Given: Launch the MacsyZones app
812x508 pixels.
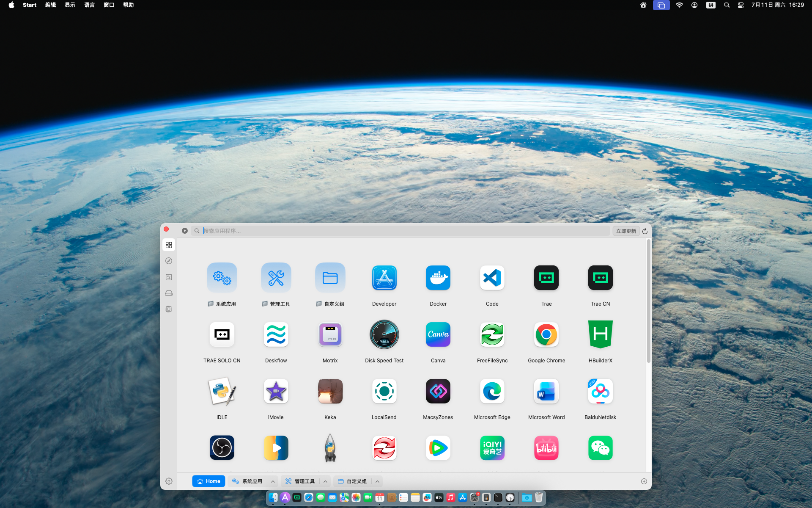Looking at the screenshot, I should coord(438,391).
